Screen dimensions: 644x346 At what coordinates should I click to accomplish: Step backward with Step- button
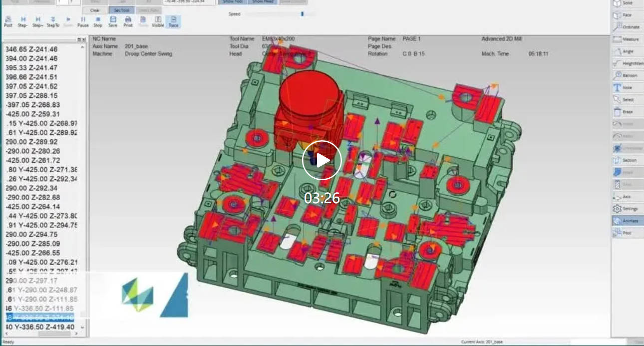[x=22, y=21]
